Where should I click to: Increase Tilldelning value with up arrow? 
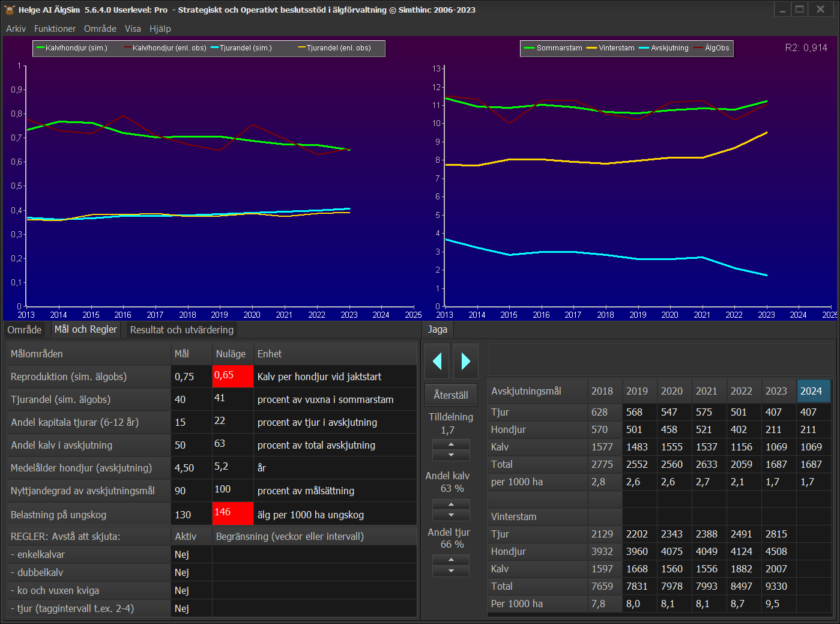click(451, 444)
